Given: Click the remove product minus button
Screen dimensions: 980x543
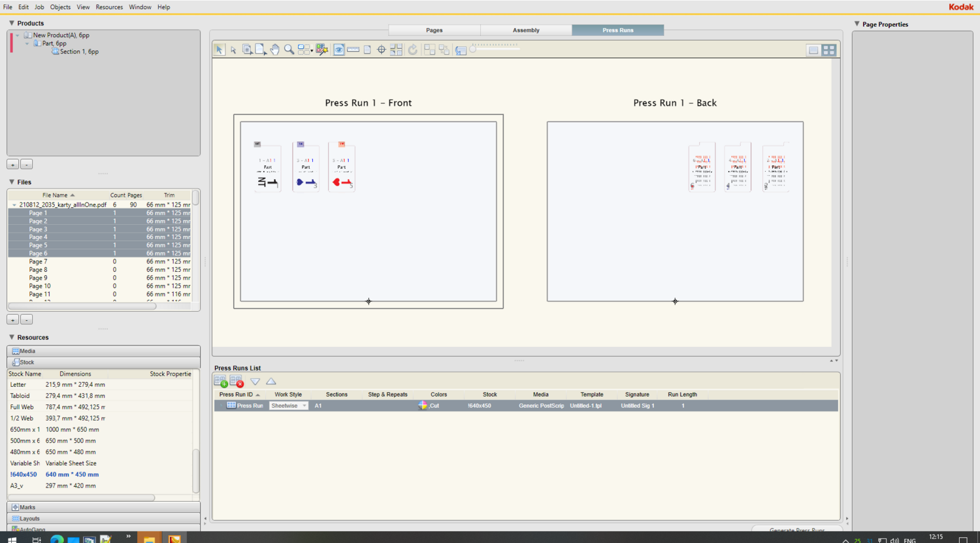Looking at the screenshot, I should (26, 165).
